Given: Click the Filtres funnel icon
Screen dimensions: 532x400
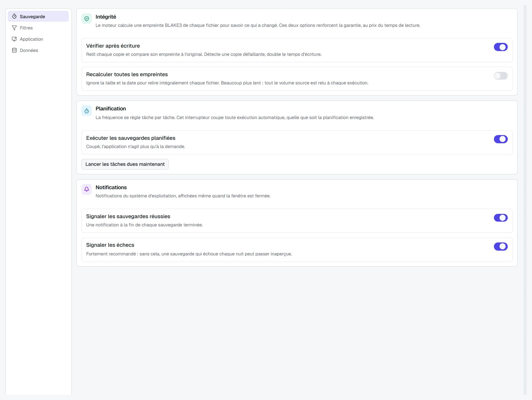Looking at the screenshot, I should click(14, 28).
